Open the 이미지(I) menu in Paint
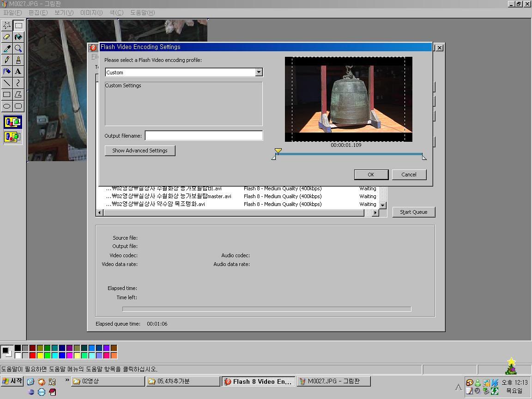Image resolution: width=532 pixels, height=399 pixels. coord(91,12)
